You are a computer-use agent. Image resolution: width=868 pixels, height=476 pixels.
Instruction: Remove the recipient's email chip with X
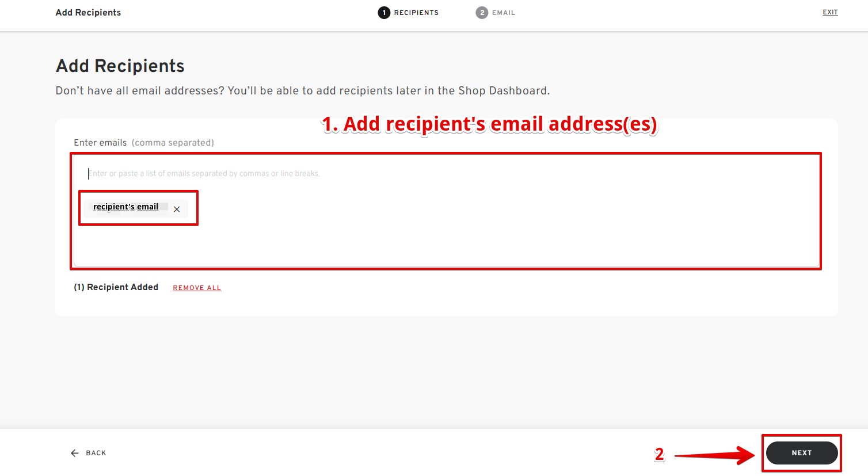click(x=177, y=210)
